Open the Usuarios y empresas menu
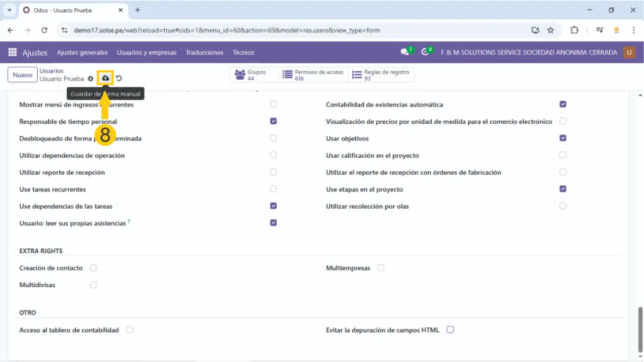This screenshot has width=644, height=362. click(147, 53)
